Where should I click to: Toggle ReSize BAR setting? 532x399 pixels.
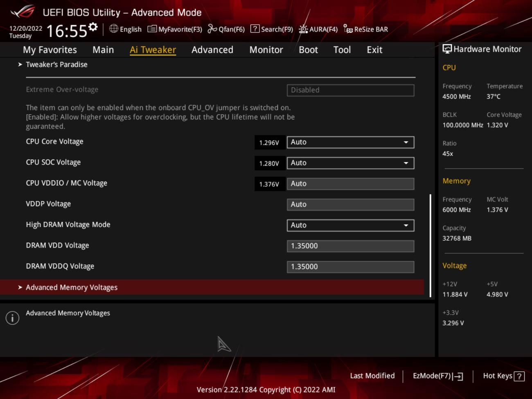point(365,29)
